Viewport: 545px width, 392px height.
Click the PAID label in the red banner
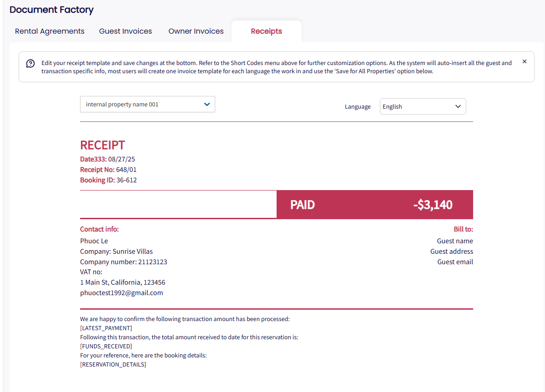[x=303, y=205]
